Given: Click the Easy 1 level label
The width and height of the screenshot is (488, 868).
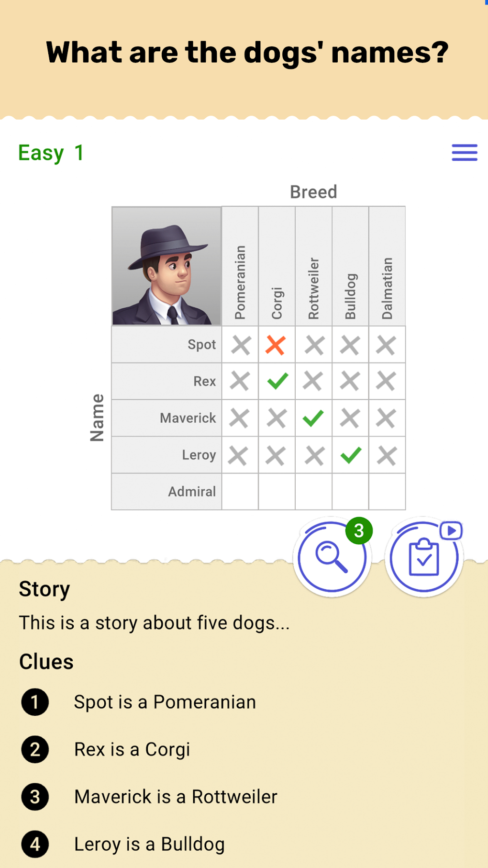Looking at the screenshot, I should pos(50,152).
